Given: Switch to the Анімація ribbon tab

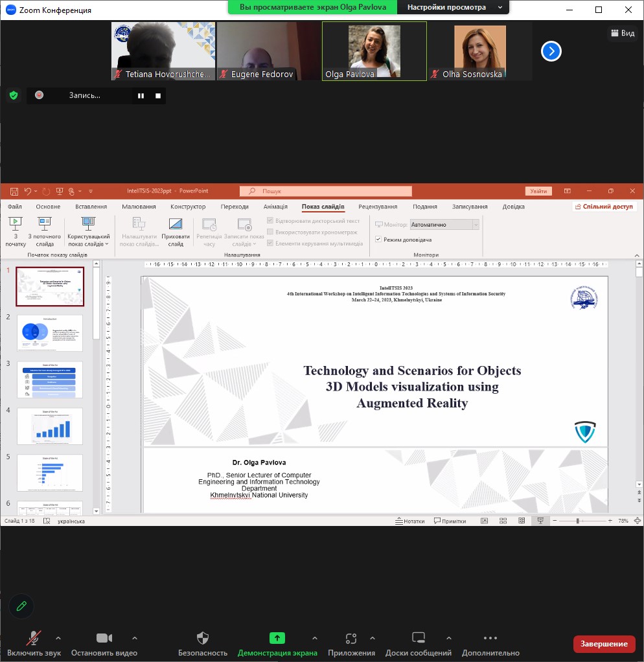Looking at the screenshot, I should pos(275,207).
